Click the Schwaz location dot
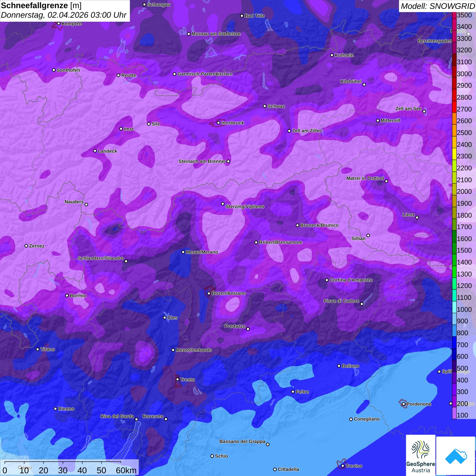The height and width of the screenshot is (476, 476). click(265, 106)
